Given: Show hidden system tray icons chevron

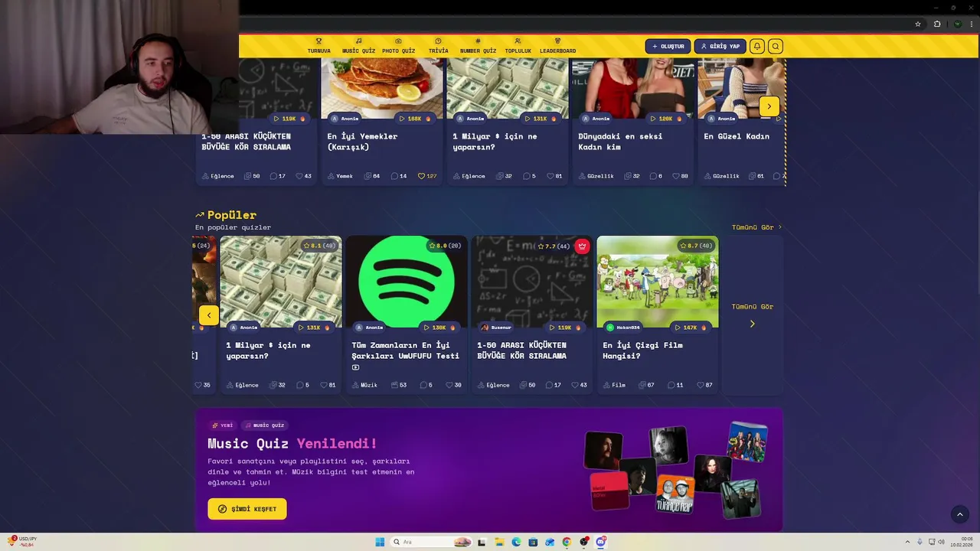Looking at the screenshot, I should click(907, 542).
